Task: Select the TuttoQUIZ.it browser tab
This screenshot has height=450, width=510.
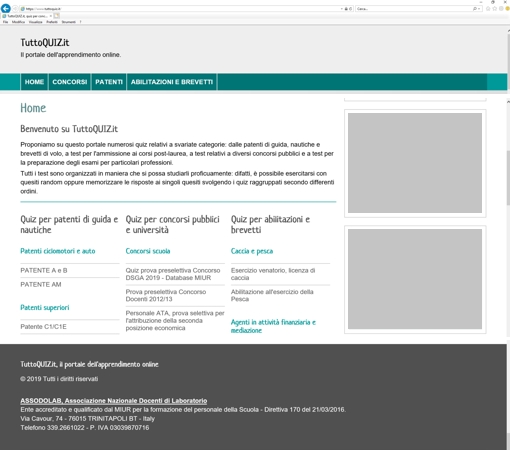Action: pos(27,16)
